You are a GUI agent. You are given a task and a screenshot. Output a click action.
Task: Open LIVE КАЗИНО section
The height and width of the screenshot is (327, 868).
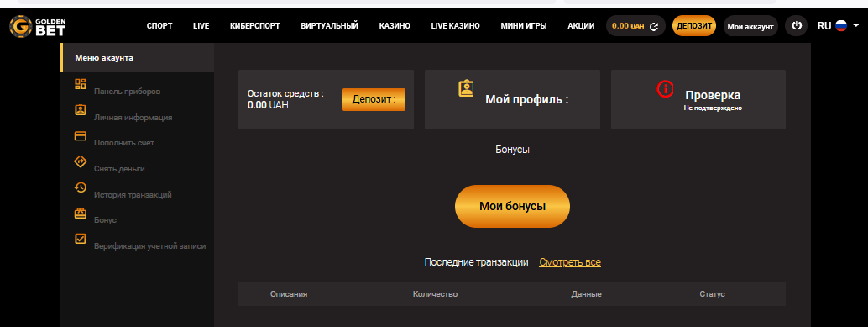click(x=455, y=25)
